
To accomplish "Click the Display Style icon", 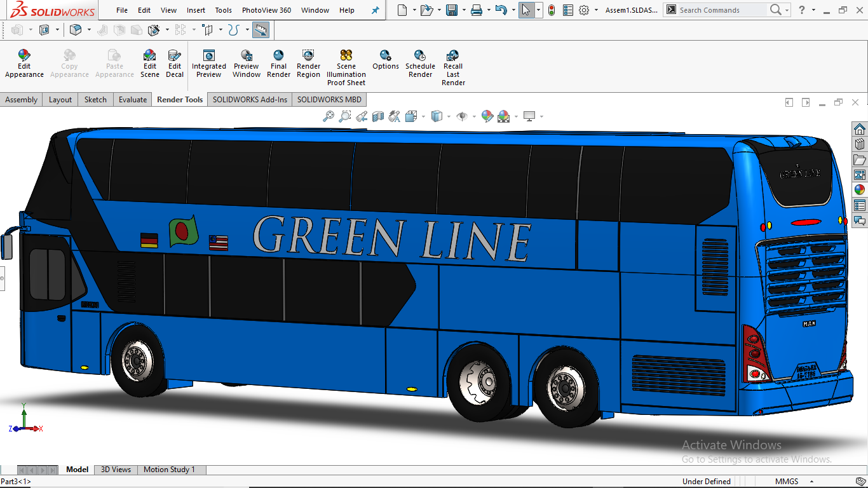I will (x=437, y=116).
